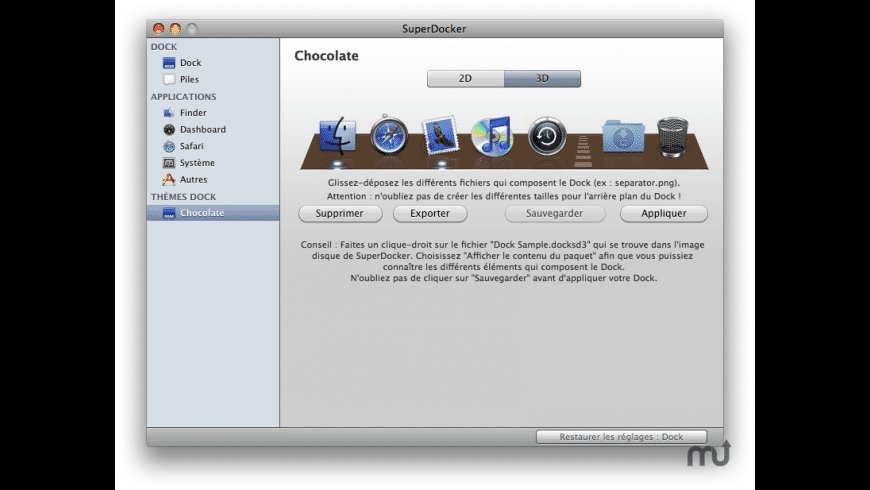This screenshot has height=490, width=870.
Task: Click the Autres sidebar icon
Action: 169,179
